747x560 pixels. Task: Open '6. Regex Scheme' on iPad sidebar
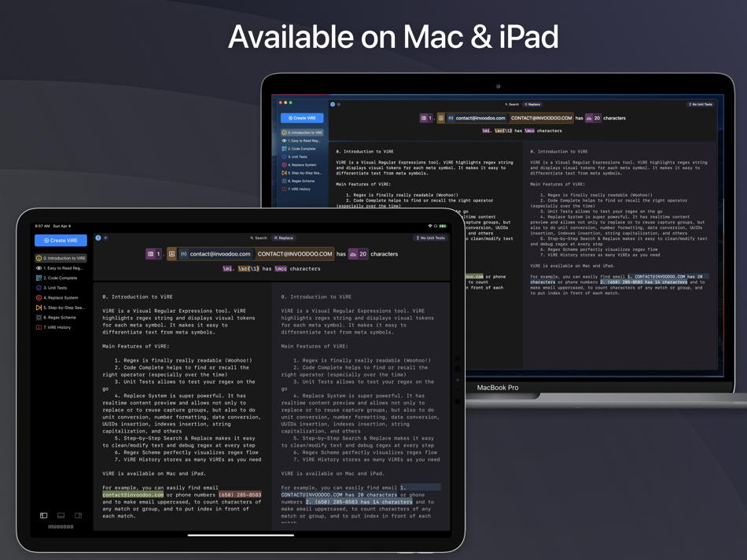point(61,318)
